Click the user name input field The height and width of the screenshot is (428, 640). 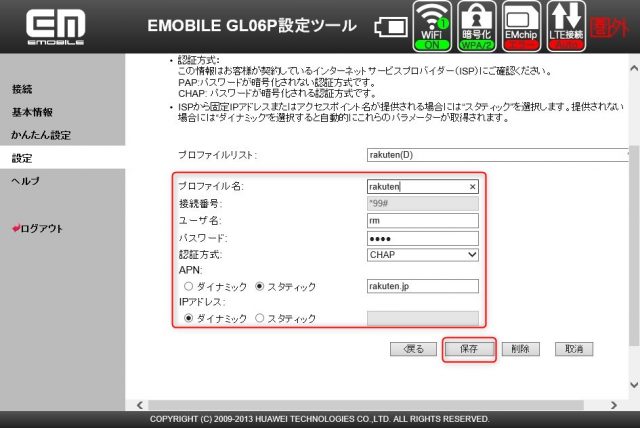[423, 221]
